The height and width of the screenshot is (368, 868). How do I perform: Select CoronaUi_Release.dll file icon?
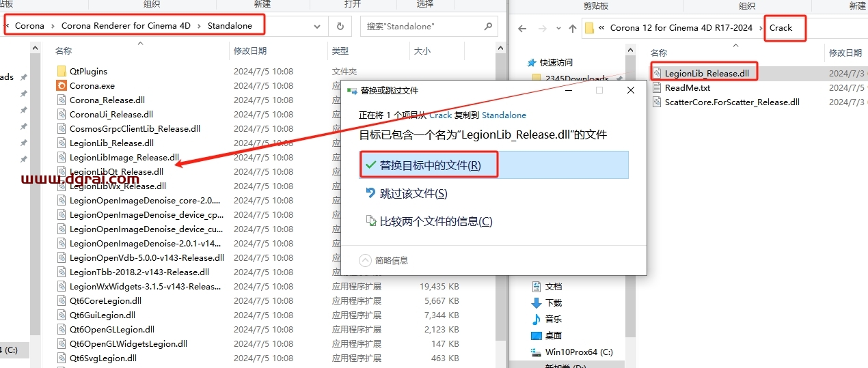coord(62,114)
